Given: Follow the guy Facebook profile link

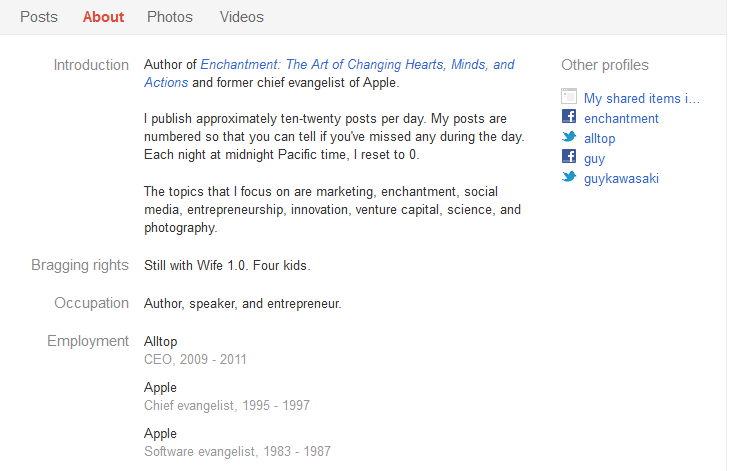Looking at the screenshot, I should (x=594, y=158).
